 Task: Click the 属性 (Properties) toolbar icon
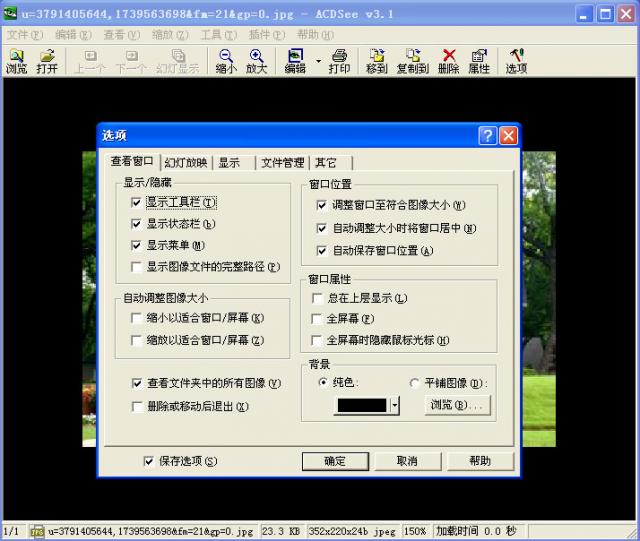[x=478, y=61]
